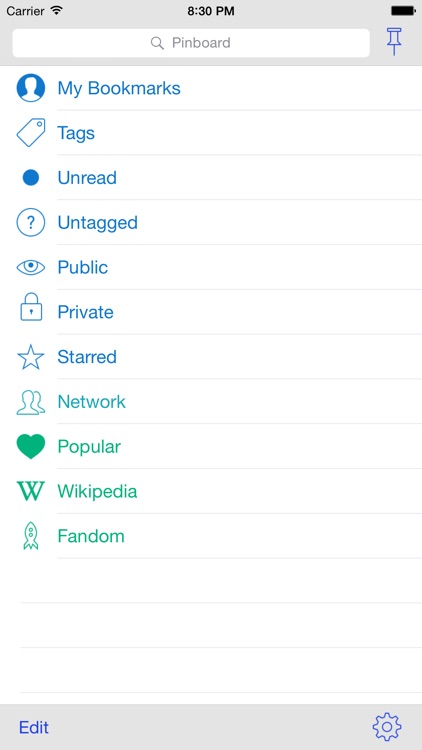422x750 pixels.
Task: Open settings via the gear icon
Action: (x=387, y=727)
